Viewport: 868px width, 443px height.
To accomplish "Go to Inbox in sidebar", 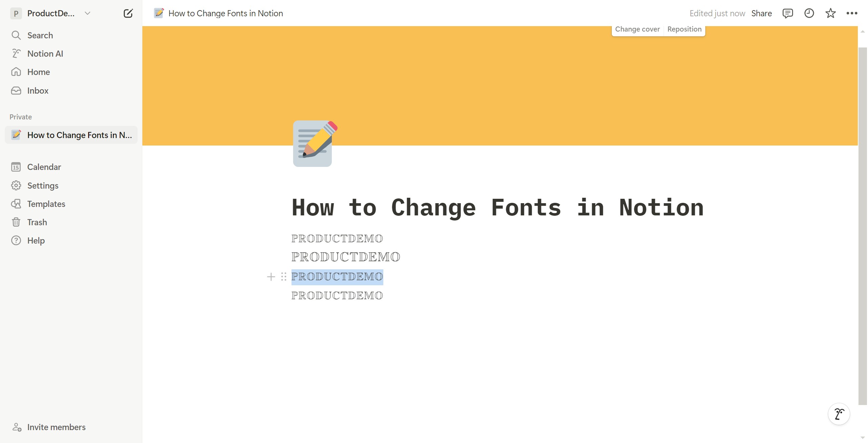I will pyautogui.click(x=38, y=91).
